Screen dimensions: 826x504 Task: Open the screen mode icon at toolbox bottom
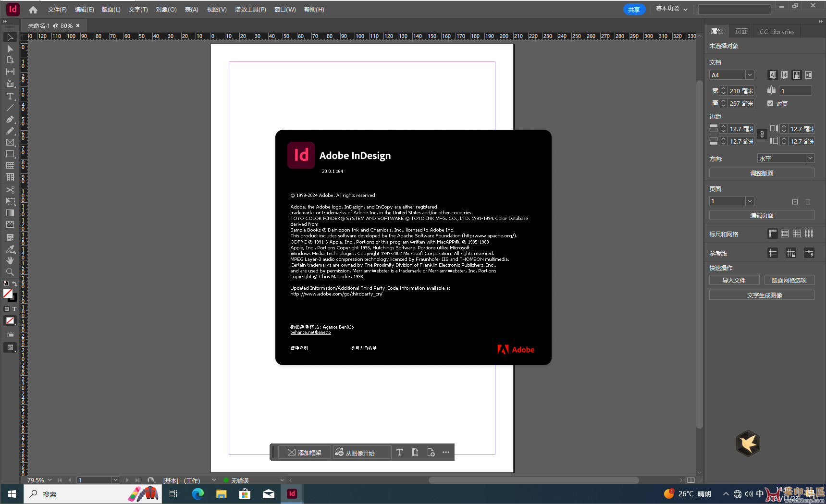click(x=10, y=347)
